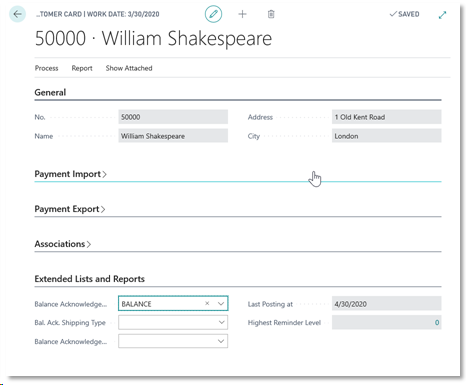Click the Address field 1 Old Kent Road
This screenshot has height=385, width=466.
point(387,117)
